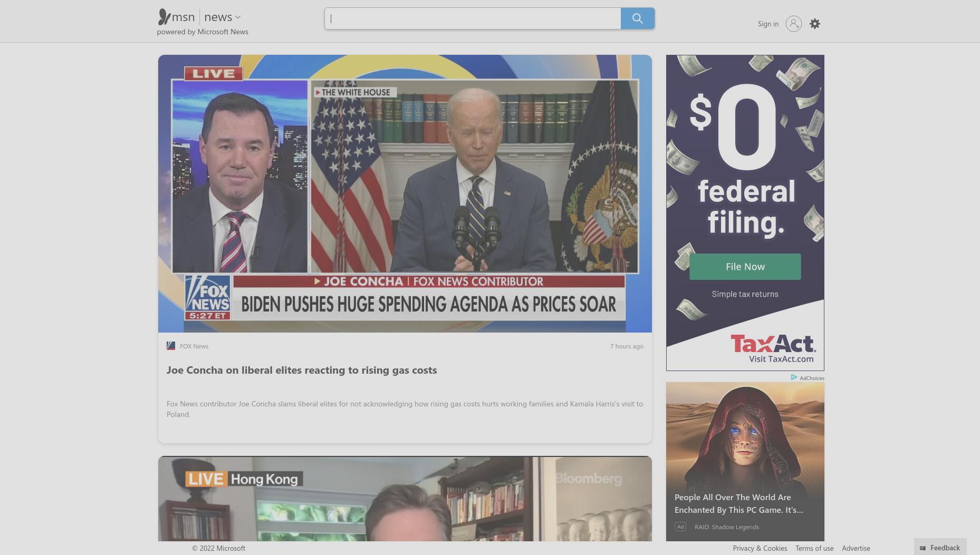
Task: Open the Joe Concha Fox News video thumbnail
Action: click(x=405, y=193)
